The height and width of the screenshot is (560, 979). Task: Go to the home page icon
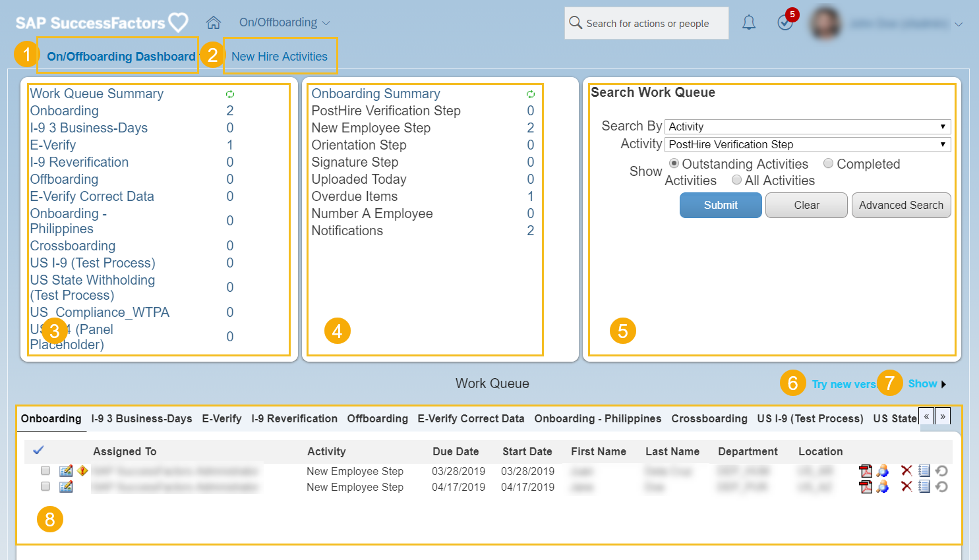(x=213, y=22)
